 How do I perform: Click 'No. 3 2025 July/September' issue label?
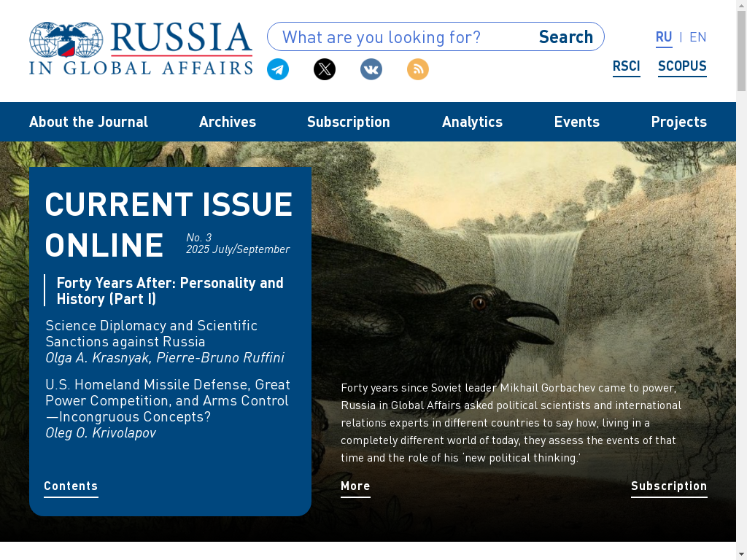tap(238, 244)
